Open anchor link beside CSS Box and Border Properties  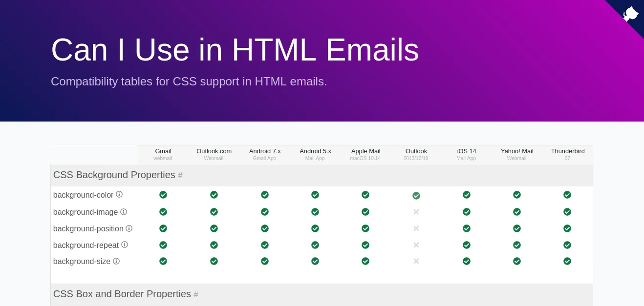point(196,294)
